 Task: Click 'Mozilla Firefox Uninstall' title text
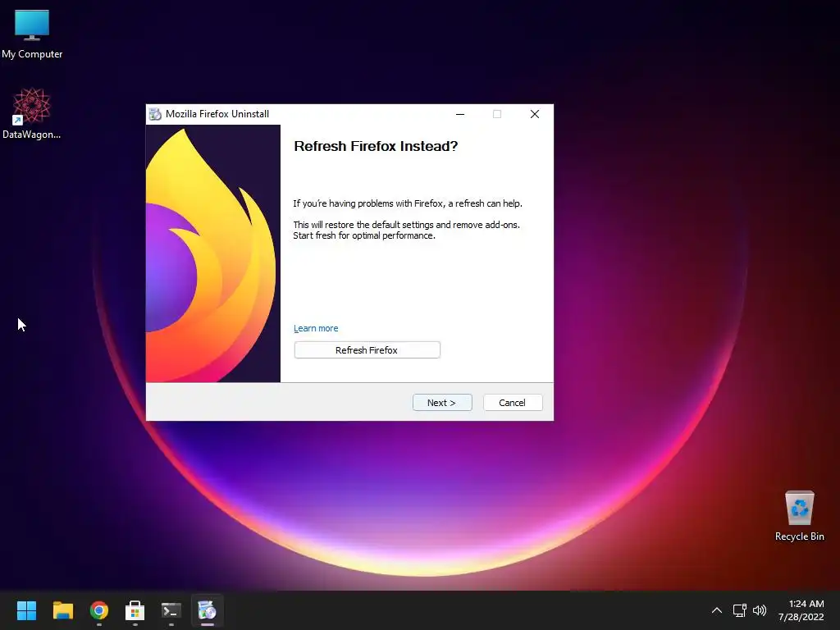[217, 114]
